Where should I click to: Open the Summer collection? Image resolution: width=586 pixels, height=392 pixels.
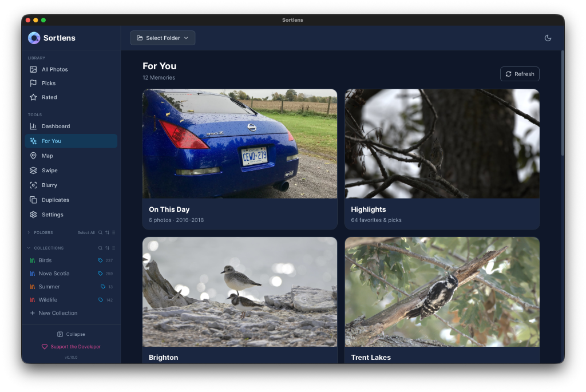click(71, 287)
